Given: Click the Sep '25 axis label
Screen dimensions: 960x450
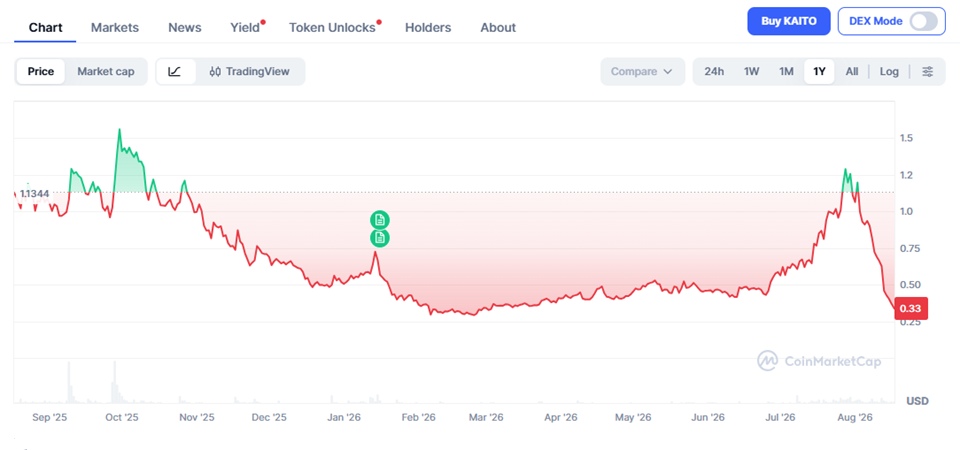Looking at the screenshot, I should tap(50, 418).
